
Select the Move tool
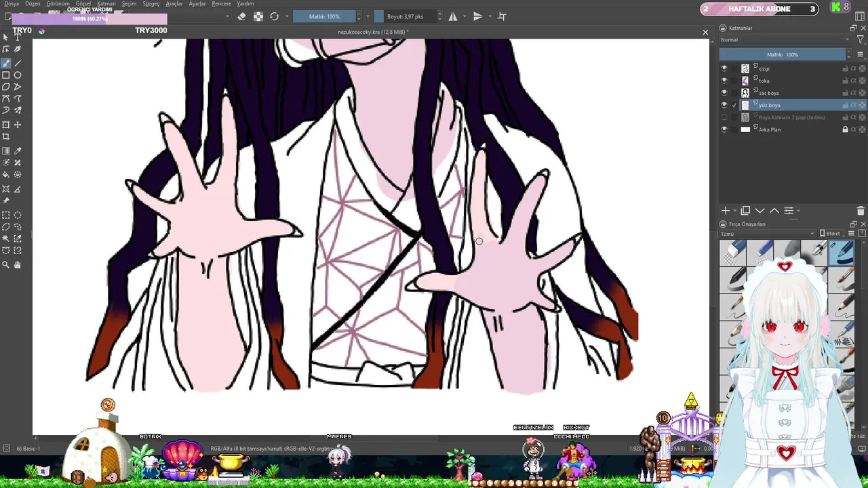click(x=18, y=125)
